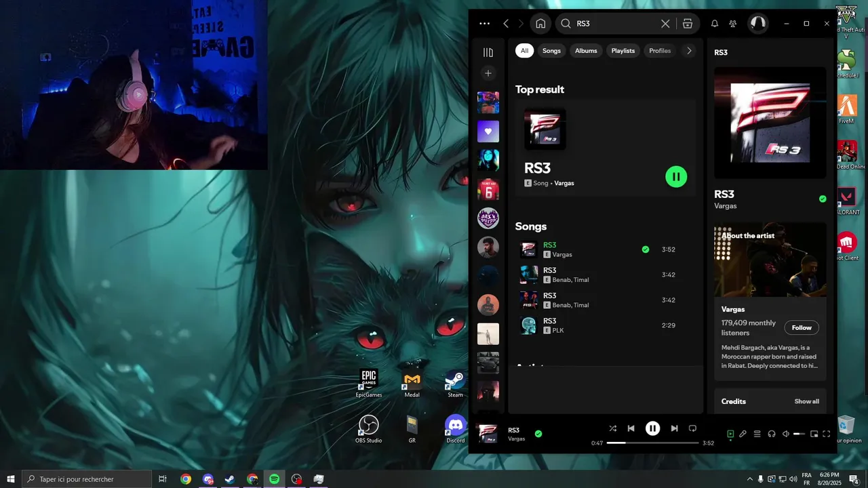Open the Top result RS3 cover
The image size is (868, 488).
[x=545, y=129]
